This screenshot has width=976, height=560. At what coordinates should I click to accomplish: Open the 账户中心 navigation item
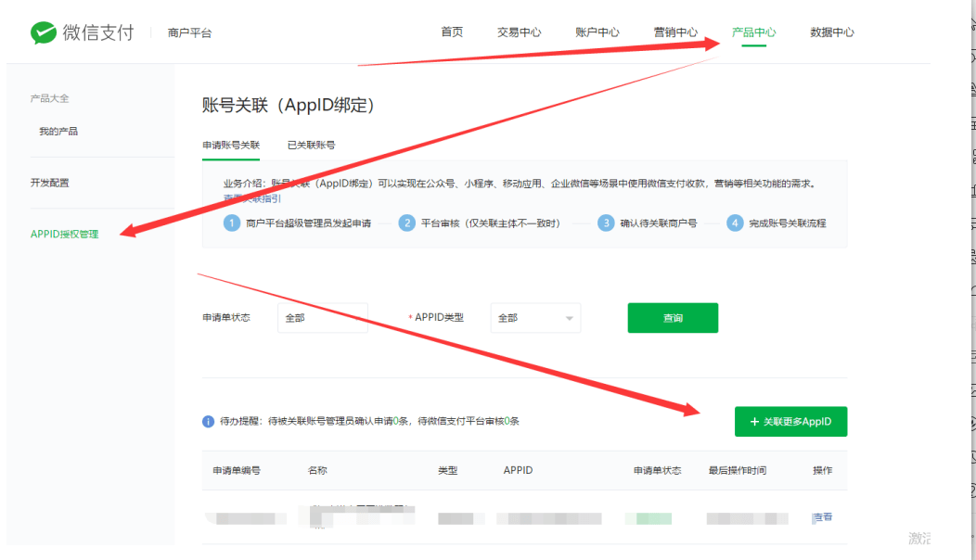pyautogui.click(x=597, y=32)
